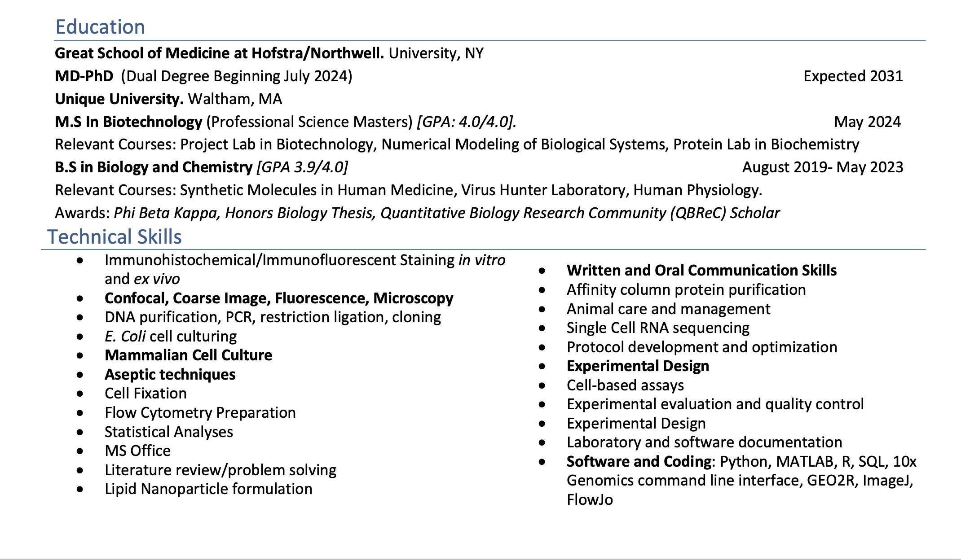This screenshot has width=961, height=560.
Task: Click the Education section heading
Action: [x=100, y=27]
